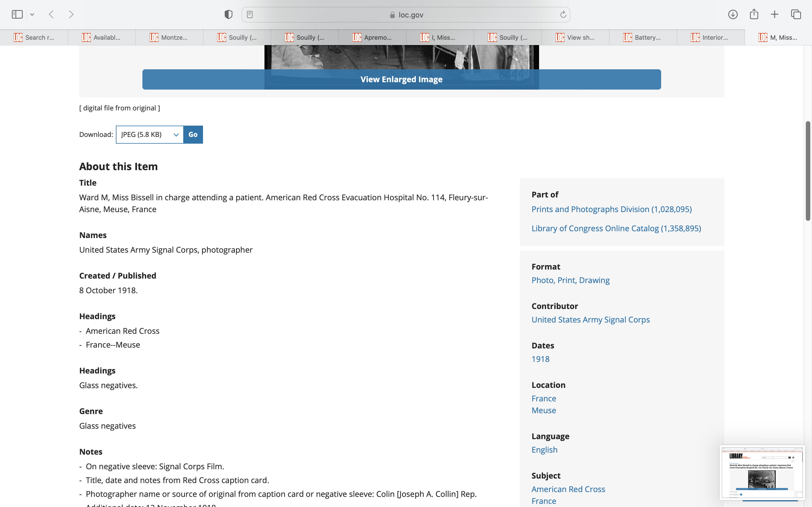Click the share icon

point(754,14)
